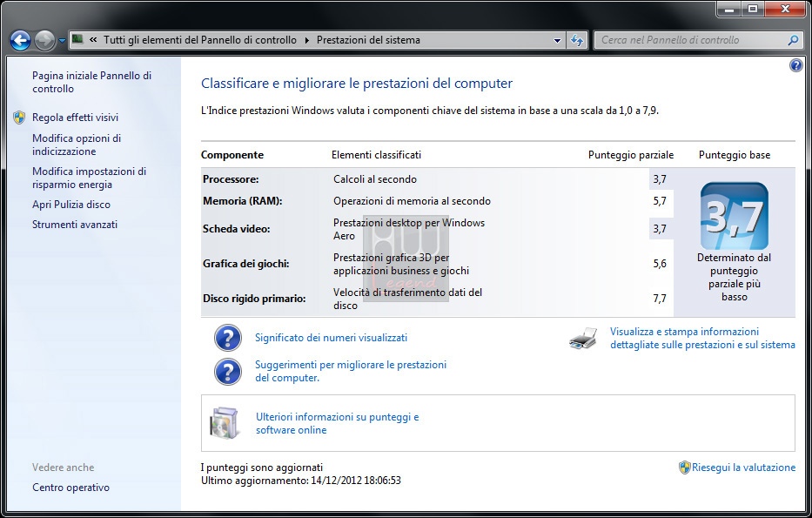
Task: Expand the breadcrumb double-chevron menu
Action: [x=93, y=40]
